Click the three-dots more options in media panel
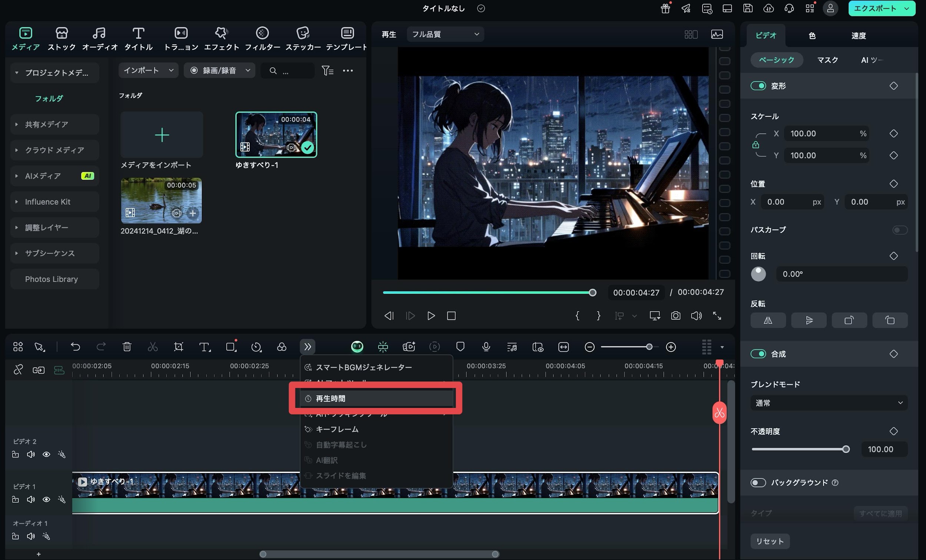Screen dimensions: 926x560 pos(348,70)
